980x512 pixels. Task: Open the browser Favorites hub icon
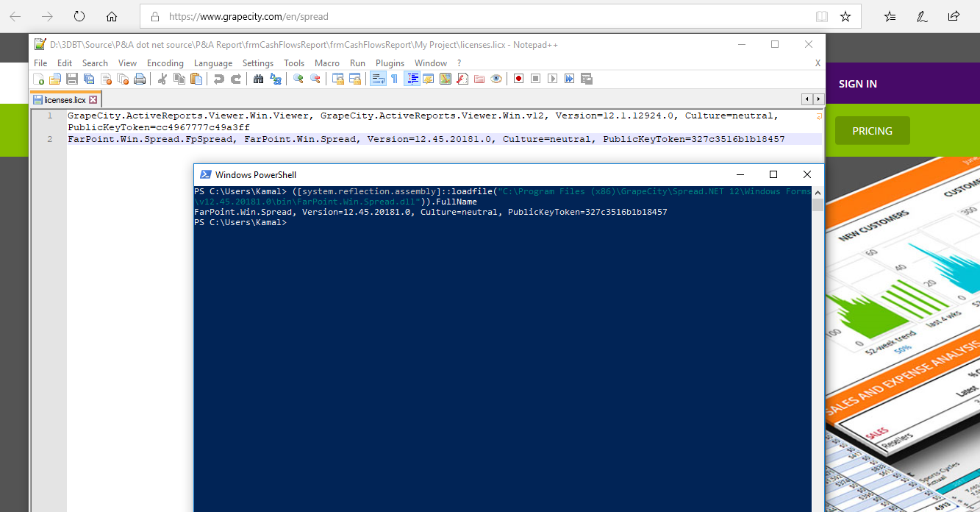pos(890,16)
